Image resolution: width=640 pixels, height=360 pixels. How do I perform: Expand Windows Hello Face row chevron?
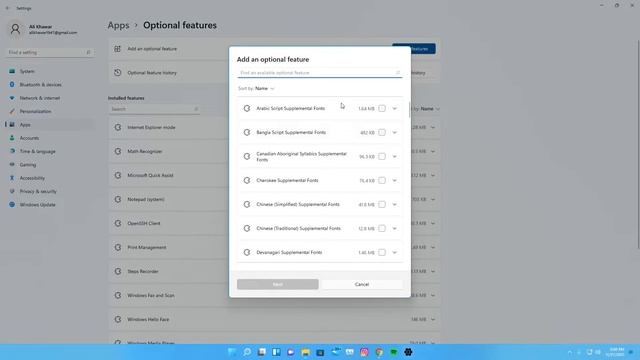coord(433,320)
